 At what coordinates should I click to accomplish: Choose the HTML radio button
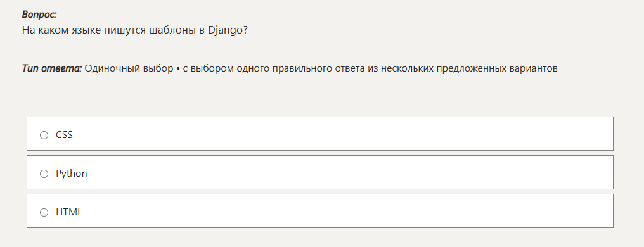click(44, 213)
